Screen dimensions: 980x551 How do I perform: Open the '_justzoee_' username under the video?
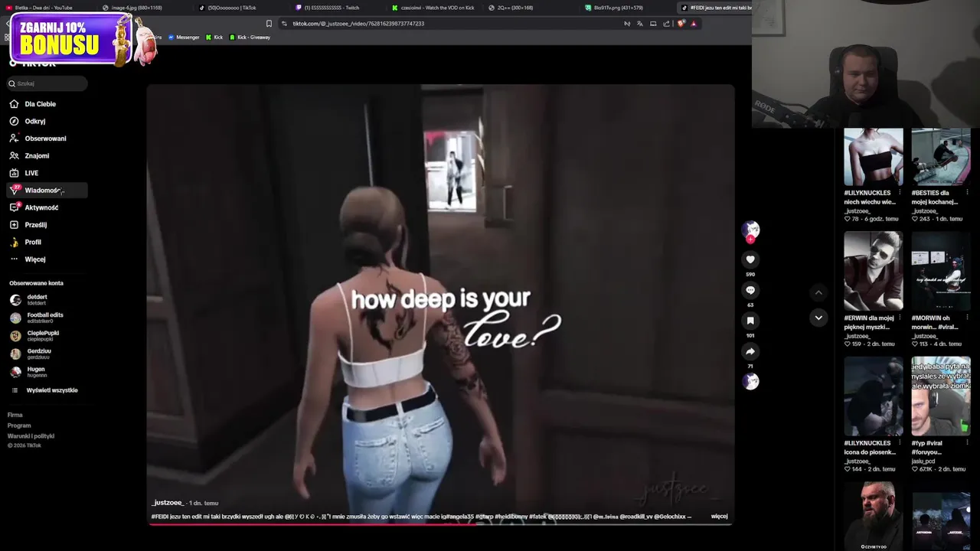click(167, 503)
